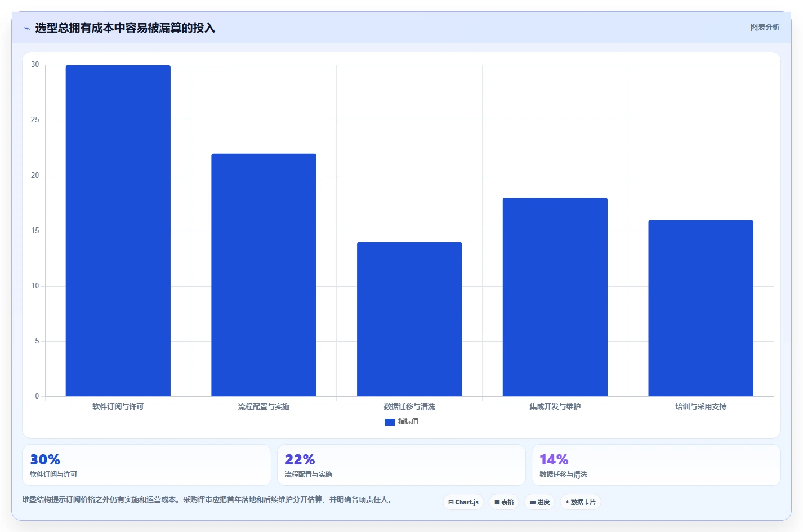The image size is (803, 532).
Task: Click the Chart.js tag
Action: [x=463, y=502]
